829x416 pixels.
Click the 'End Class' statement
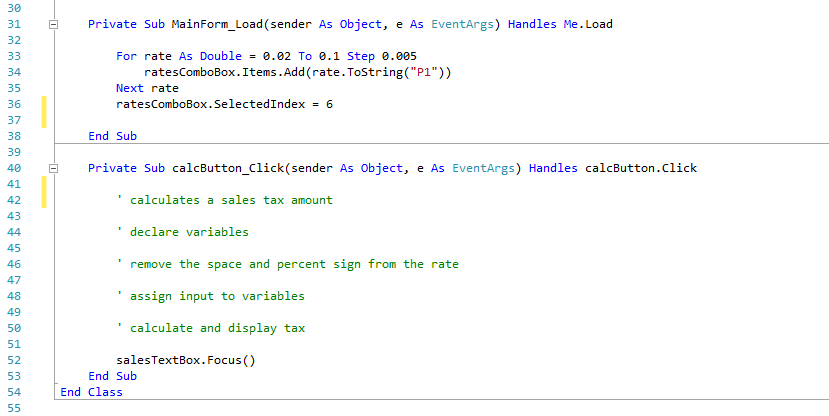tap(91, 392)
